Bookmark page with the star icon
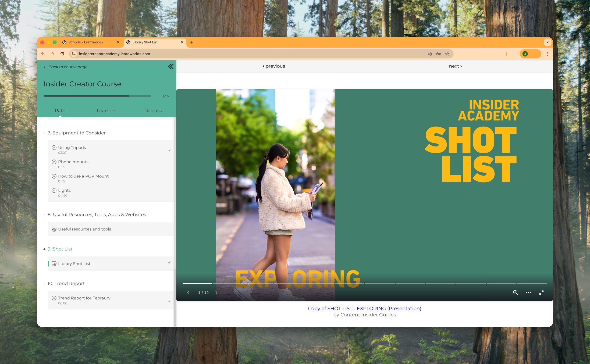The image size is (590, 364). coord(447,54)
